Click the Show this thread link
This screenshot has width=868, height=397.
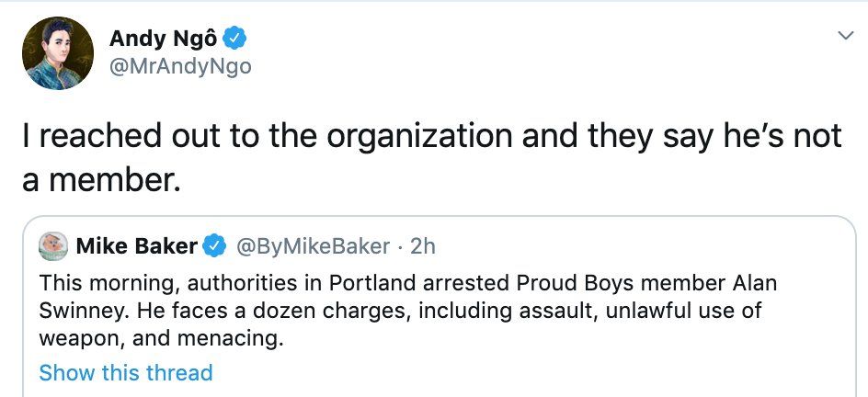click(x=126, y=372)
